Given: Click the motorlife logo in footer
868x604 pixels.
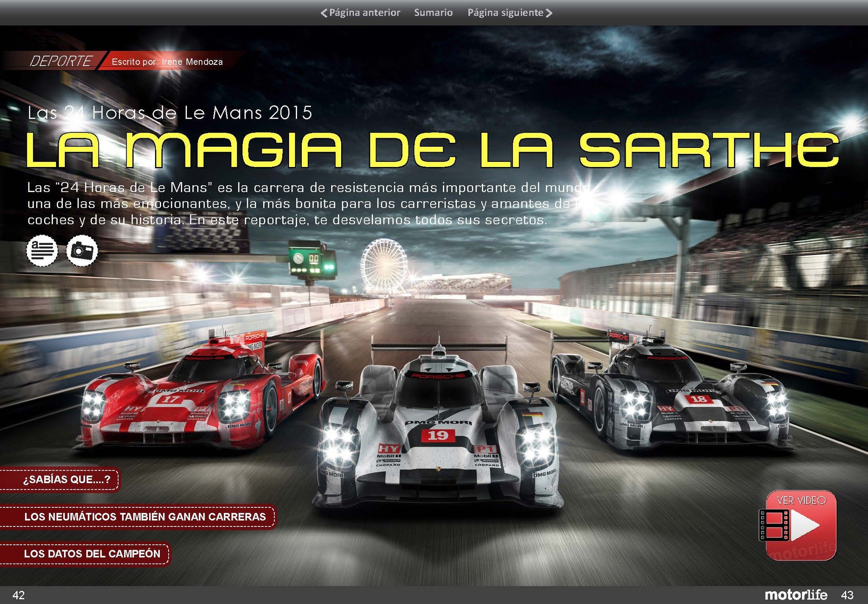Looking at the screenshot, I should coord(796,595).
